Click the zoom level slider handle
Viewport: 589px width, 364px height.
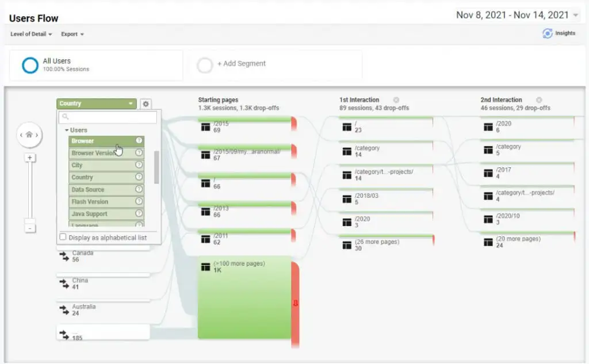[x=30, y=221]
